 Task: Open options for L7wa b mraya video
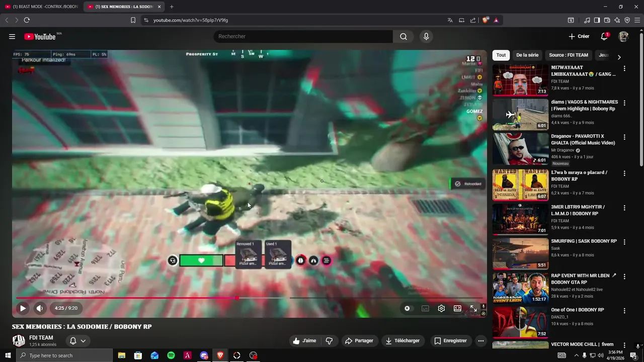coord(624,173)
